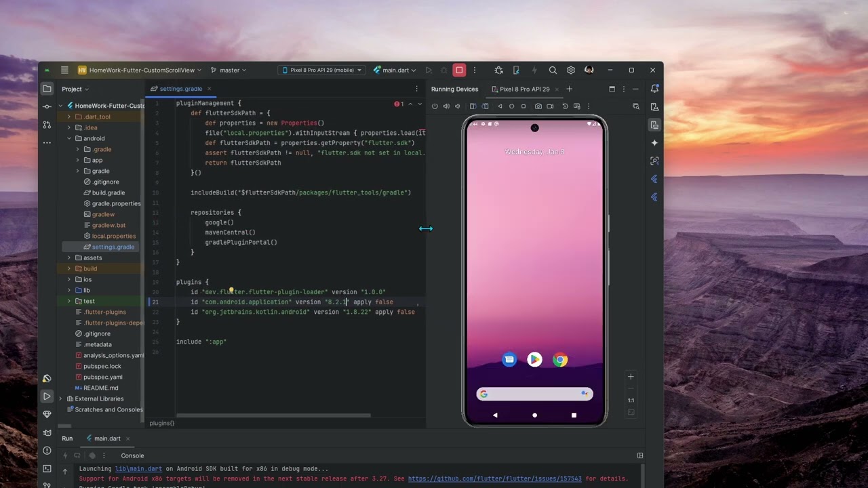Viewport: 868px width, 488px height.
Task: Open the Pixel 8 Pro device selector
Action: 322,70
